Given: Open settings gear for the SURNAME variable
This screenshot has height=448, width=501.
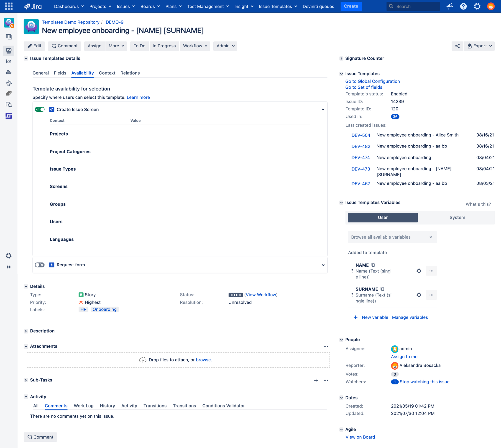Looking at the screenshot, I should [419, 295].
